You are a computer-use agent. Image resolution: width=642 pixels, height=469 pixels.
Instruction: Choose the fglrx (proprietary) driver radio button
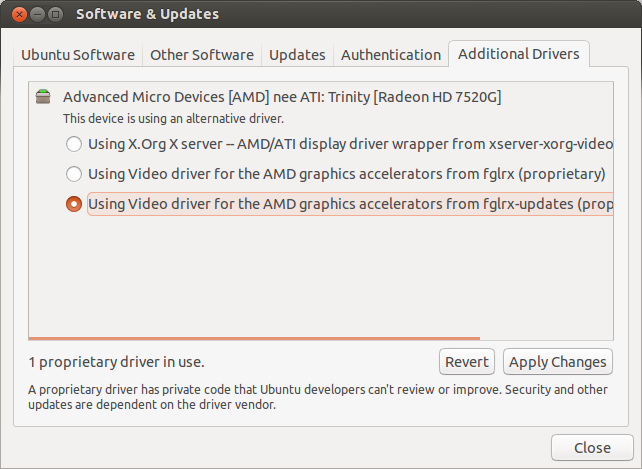[x=73, y=174]
